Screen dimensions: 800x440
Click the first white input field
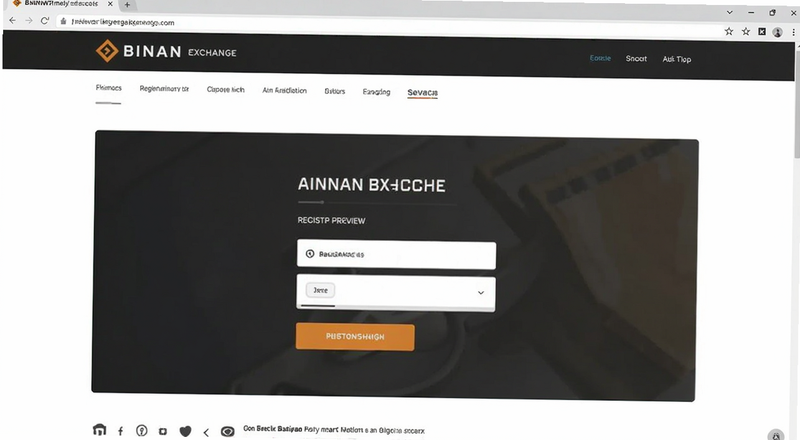[396, 255]
